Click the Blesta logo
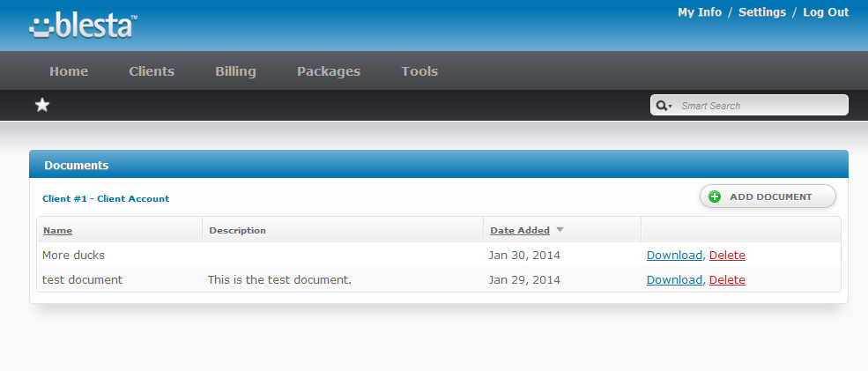The image size is (868, 371). tap(83, 26)
